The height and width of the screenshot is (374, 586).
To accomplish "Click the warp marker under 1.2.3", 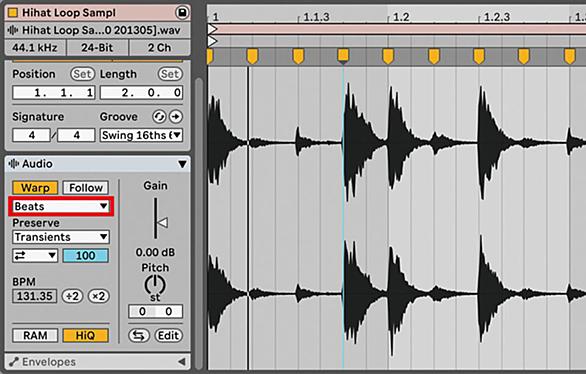I will 479,56.
